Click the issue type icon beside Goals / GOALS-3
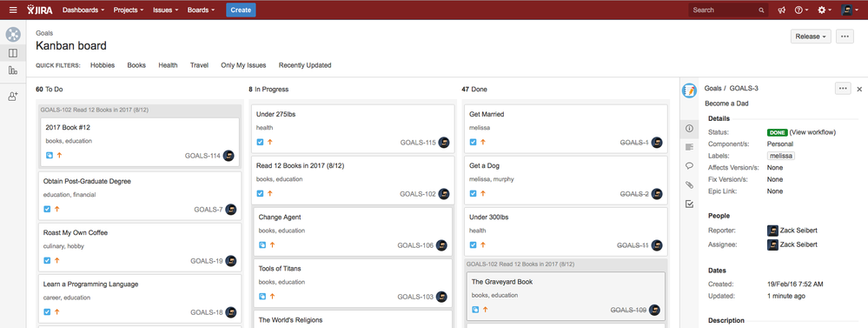This screenshot has width=868, height=328. coord(689,90)
